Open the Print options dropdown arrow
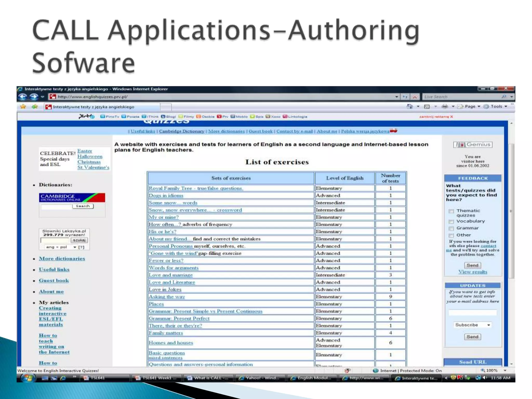The height and width of the screenshot is (399, 532). 453,106
